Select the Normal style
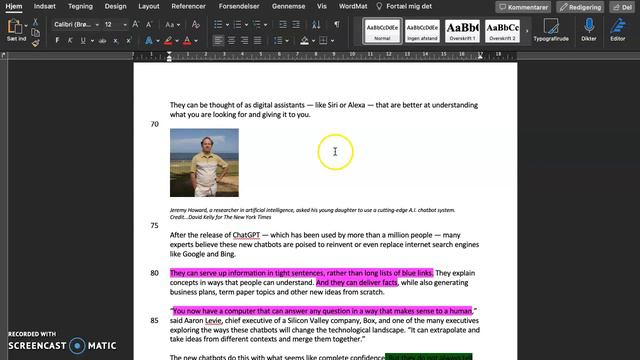The width and height of the screenshot is (640, 360). (x=382, y=31)
